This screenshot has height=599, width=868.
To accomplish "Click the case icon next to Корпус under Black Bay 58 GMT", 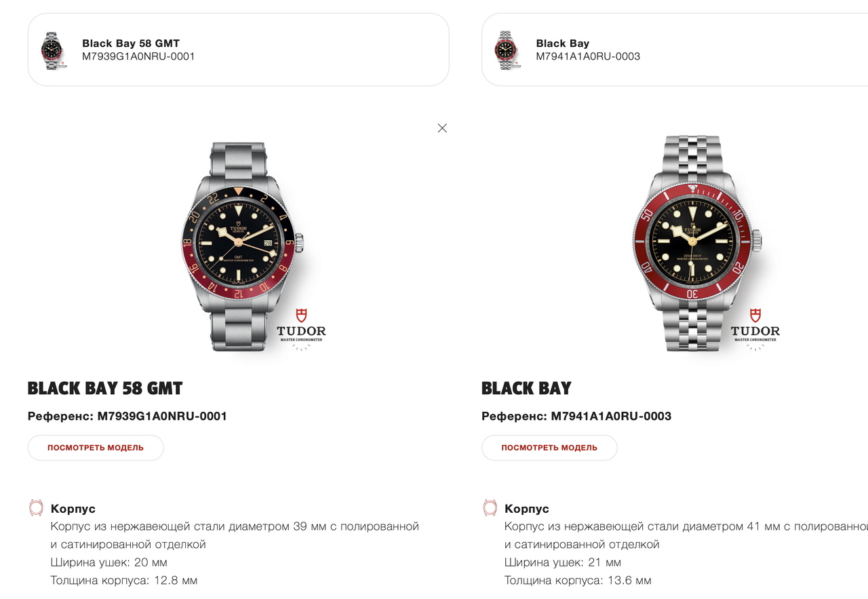I will tap(36, 508).
